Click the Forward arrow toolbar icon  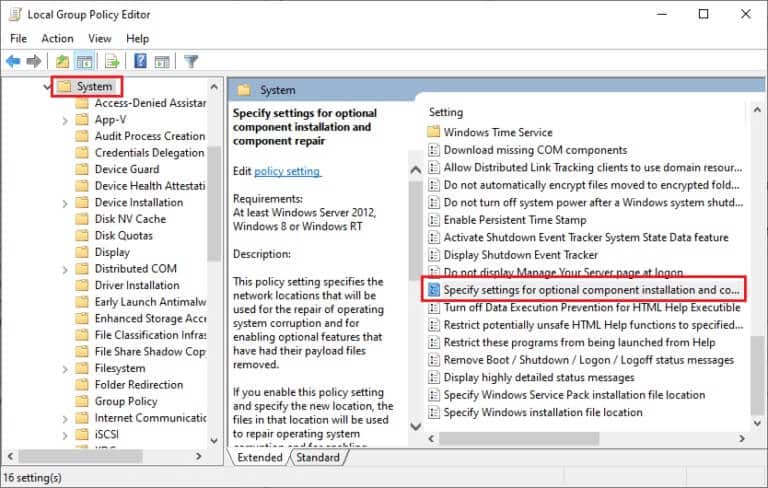34,61
